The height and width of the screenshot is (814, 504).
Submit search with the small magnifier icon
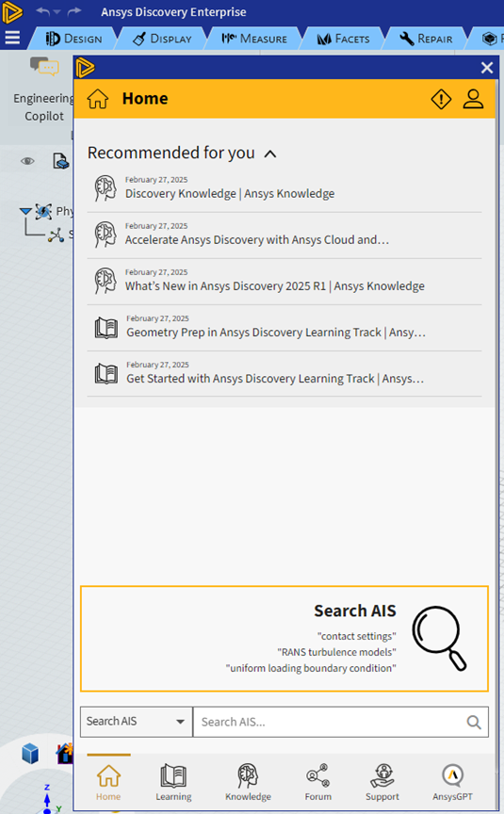point(473,722)
